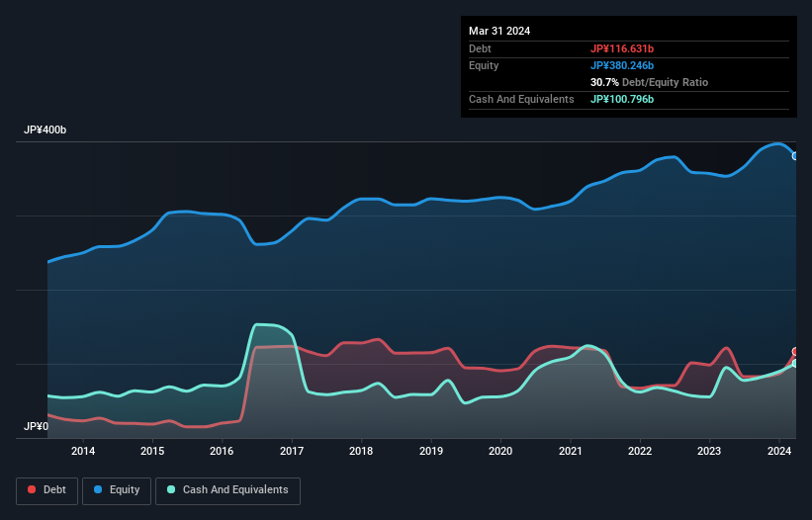The image size is (812, 520).
Task: Click the 2022 x-axis label
Action: click(640, 451)
